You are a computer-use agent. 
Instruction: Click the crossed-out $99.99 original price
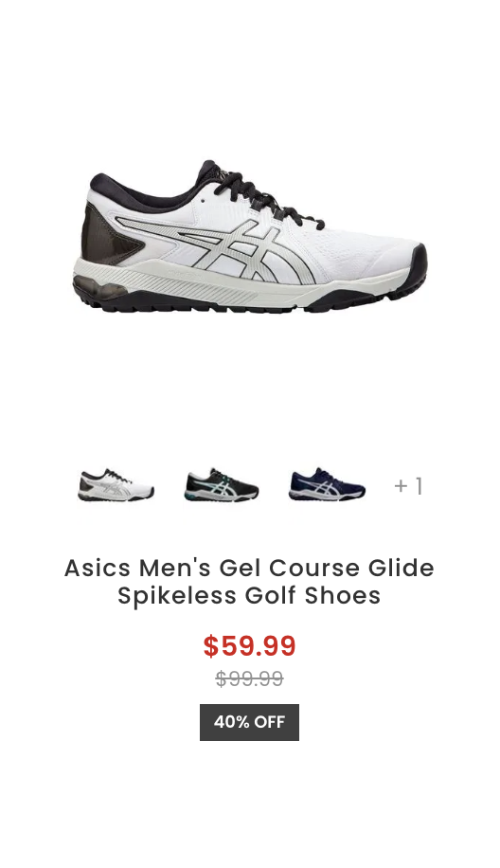click(249, 678)
